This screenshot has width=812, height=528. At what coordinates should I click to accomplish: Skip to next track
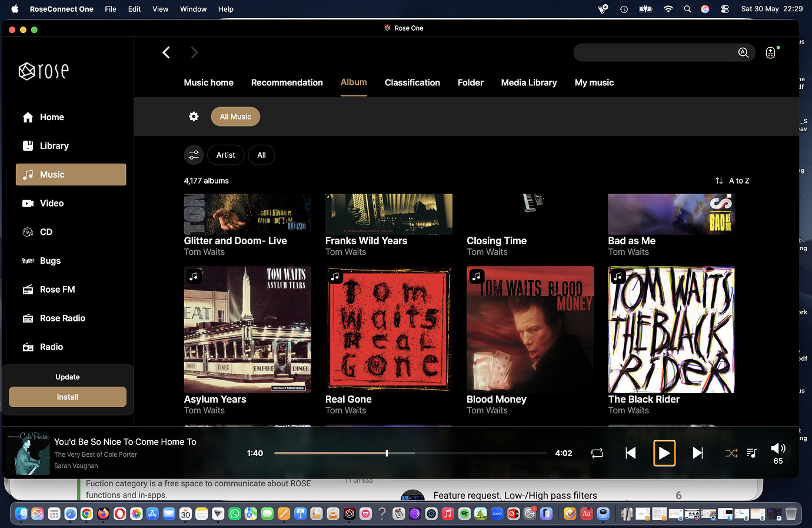[698, 453]
